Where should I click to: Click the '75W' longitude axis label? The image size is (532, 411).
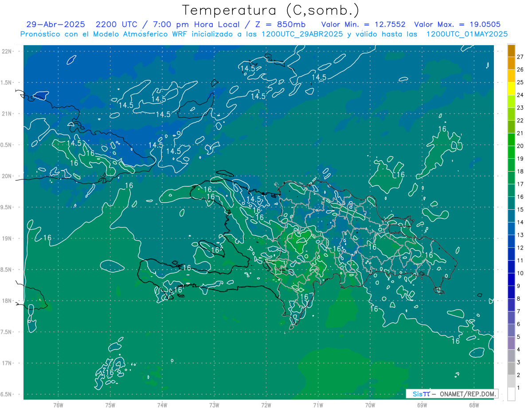pos(110,405)
